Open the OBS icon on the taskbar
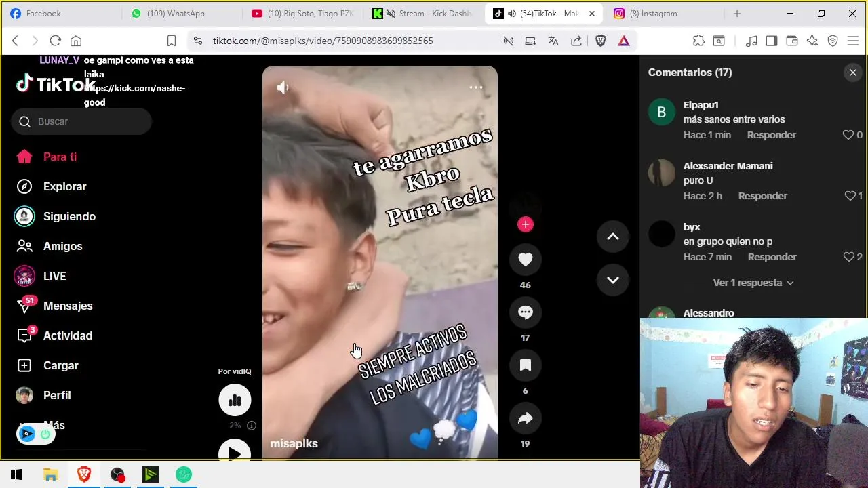The height and width of the screenshot is (488, 868). click(x=117, y=474)
